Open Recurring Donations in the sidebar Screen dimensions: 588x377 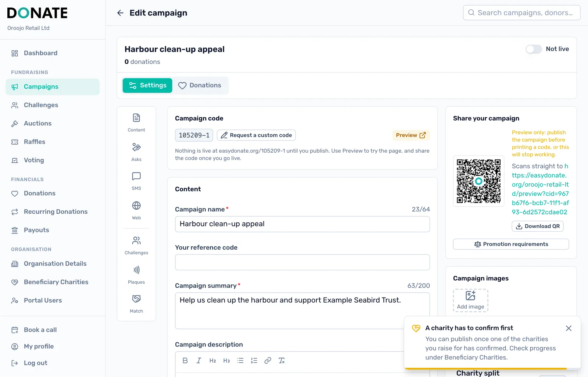click(53, 212)
